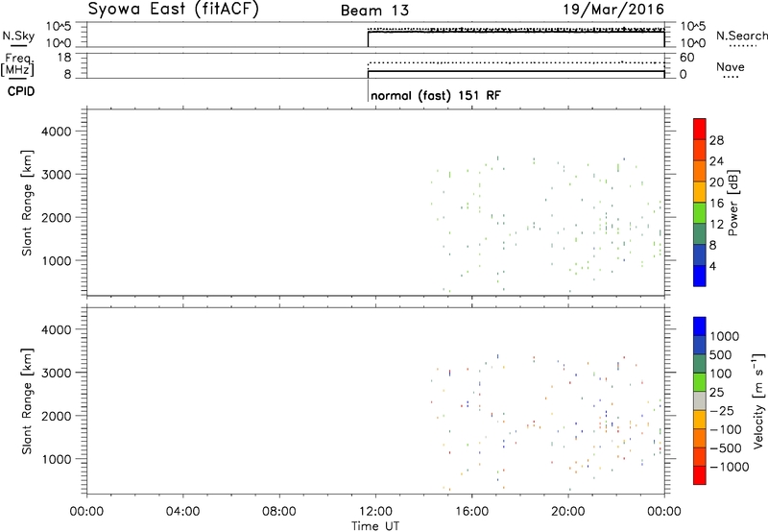Click the '-1000' Velocity colorbar tick label

pos(729,467)
